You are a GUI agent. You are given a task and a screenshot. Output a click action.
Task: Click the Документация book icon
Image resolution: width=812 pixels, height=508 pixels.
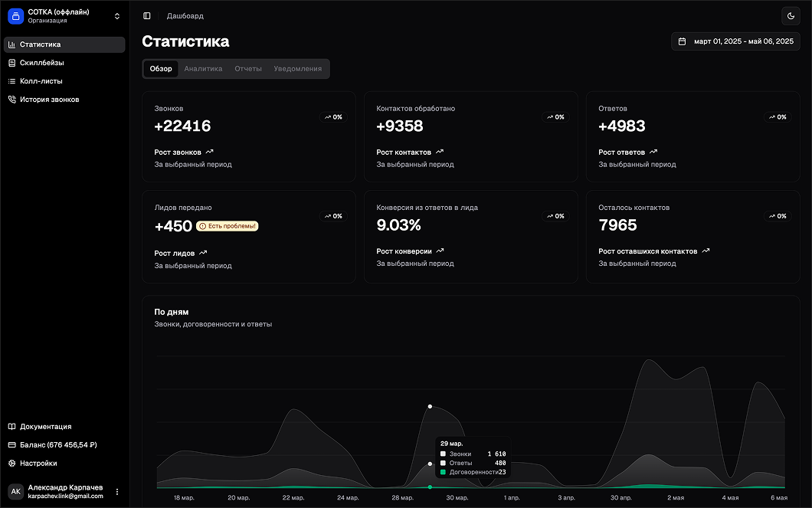point(11,427)
